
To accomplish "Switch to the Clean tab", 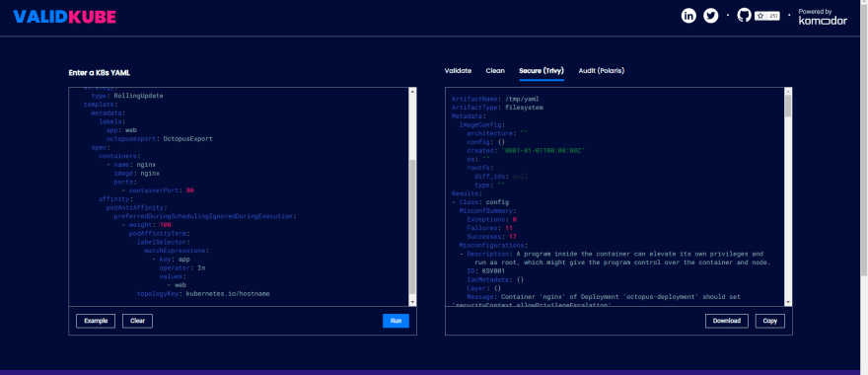I will point(495,71).
